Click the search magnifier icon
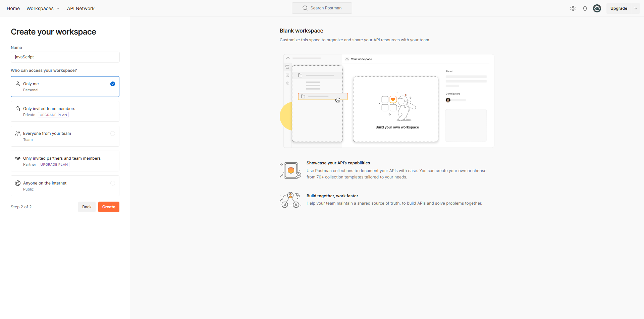The image size is (644, 319). (x=305, y=8)
